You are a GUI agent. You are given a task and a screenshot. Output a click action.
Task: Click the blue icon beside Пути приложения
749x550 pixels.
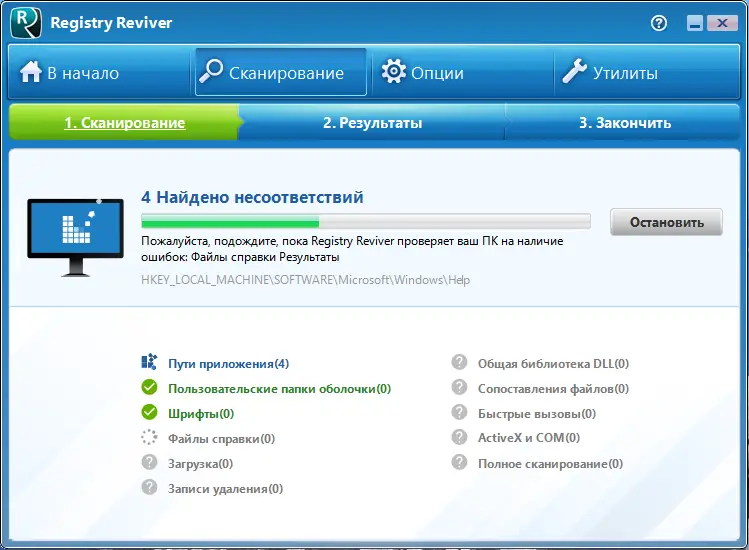149,362
